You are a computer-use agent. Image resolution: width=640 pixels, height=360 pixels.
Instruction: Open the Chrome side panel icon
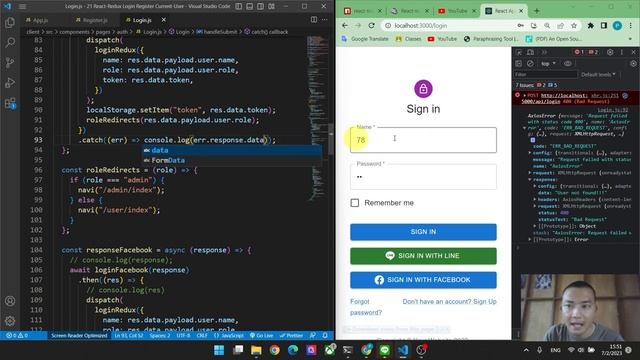604,25
